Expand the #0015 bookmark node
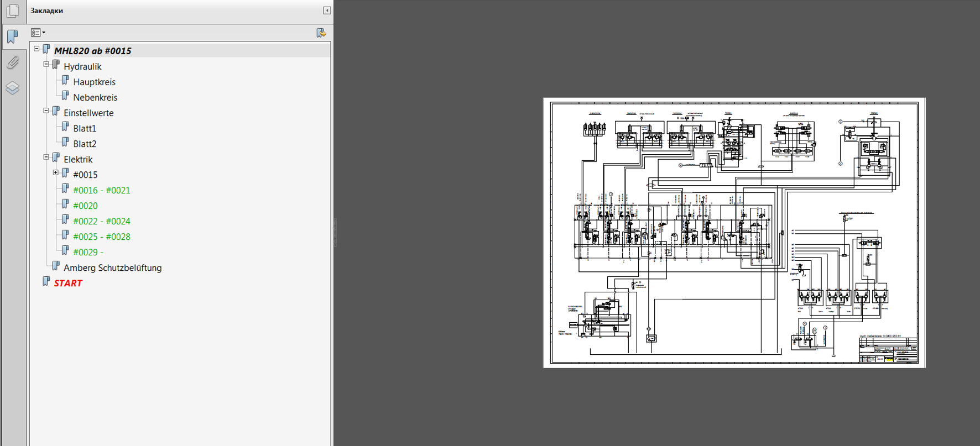 pos(56,172)
